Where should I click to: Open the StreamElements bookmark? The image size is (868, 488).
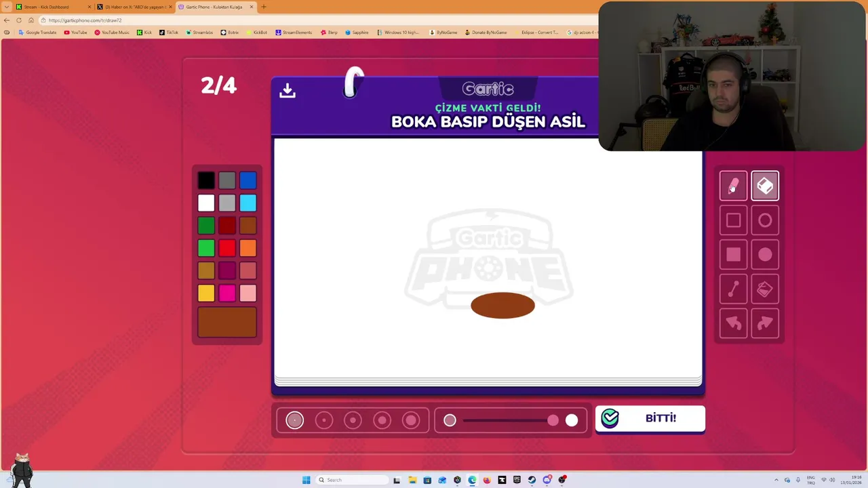pyautogui.click(x=294, y=33)
